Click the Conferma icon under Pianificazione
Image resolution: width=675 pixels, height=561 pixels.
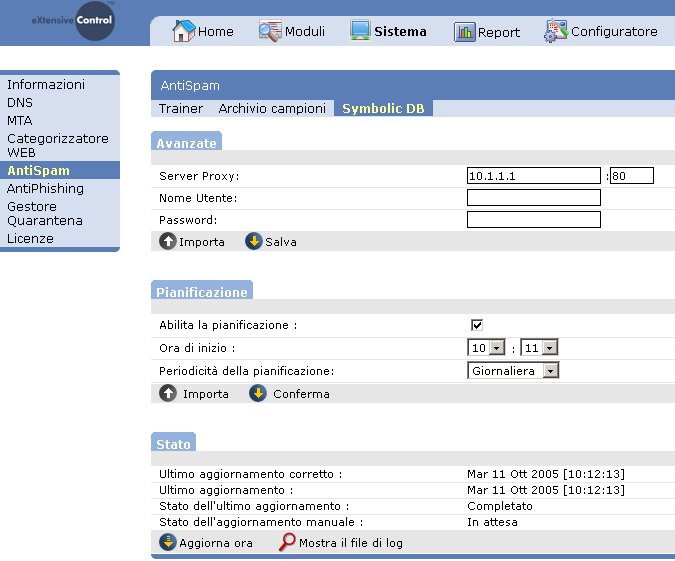(x=258, y=393)
